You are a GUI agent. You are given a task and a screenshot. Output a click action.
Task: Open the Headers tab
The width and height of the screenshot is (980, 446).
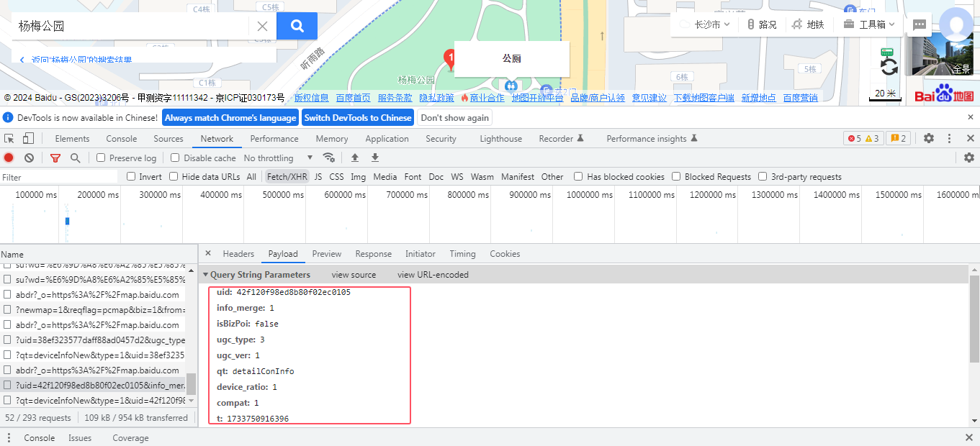point(238,254)
